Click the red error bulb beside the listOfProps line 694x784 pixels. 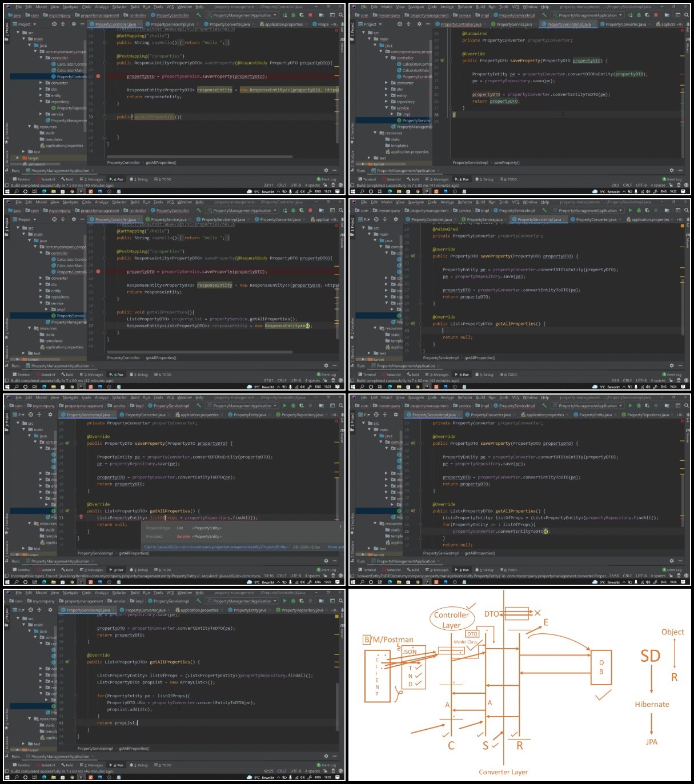pos(82,517)
